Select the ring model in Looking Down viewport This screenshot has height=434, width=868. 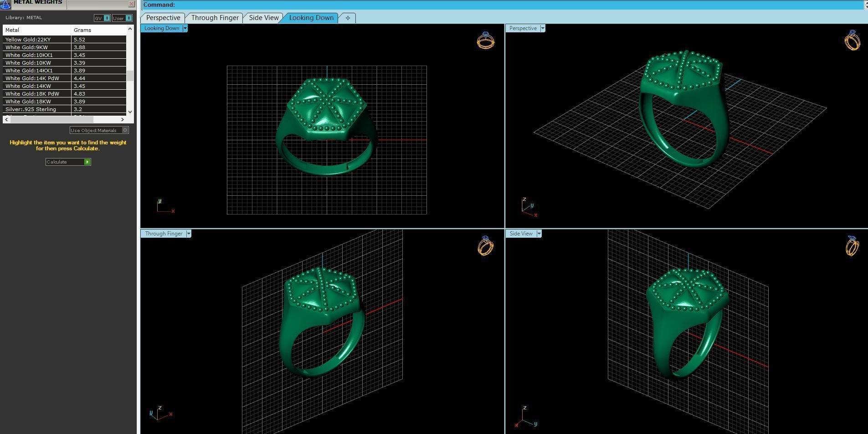[326, 126]
